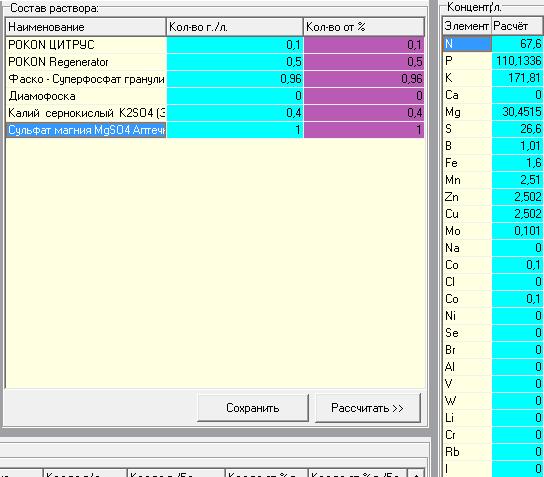Select the Li element cell

point(467,418)
